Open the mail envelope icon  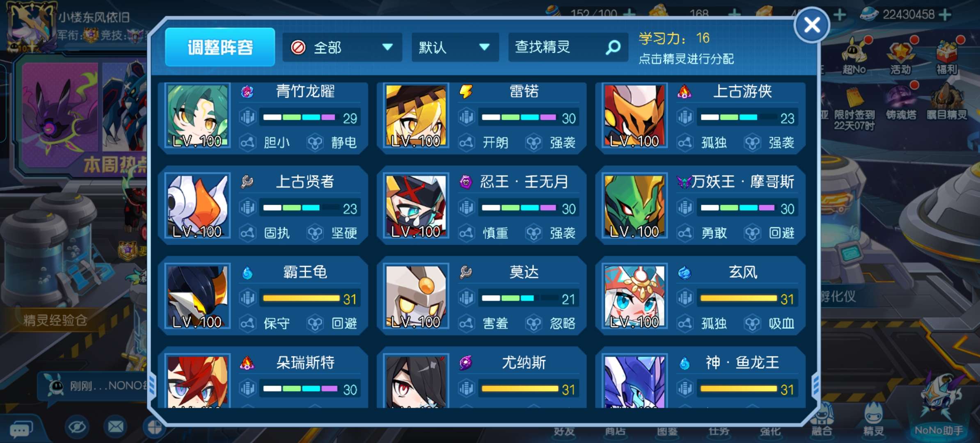click(115, 427)
